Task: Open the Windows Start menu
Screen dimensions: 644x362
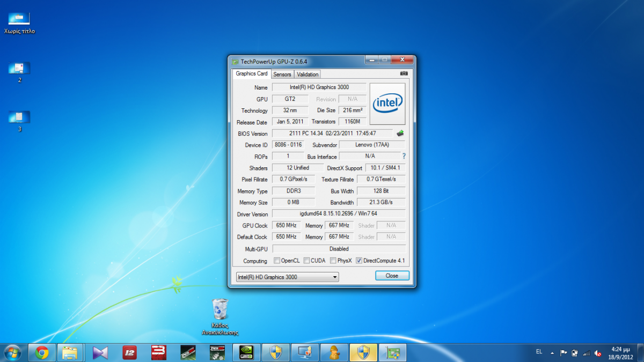Action: 12,352
